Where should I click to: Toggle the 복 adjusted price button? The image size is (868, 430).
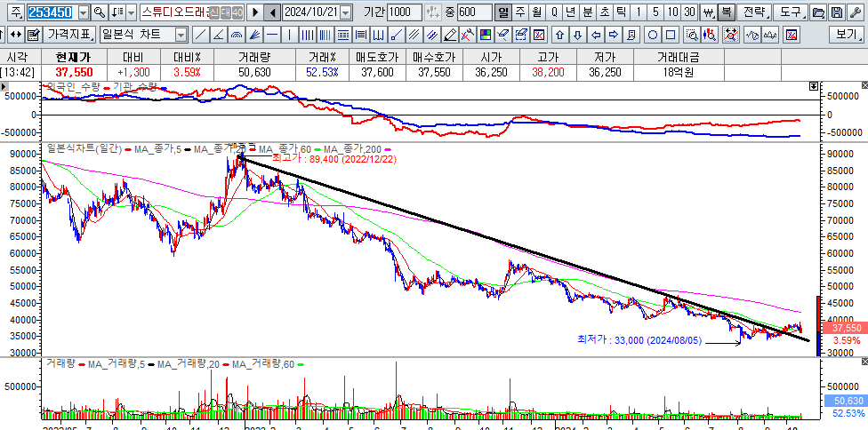(x=726, y=12)
